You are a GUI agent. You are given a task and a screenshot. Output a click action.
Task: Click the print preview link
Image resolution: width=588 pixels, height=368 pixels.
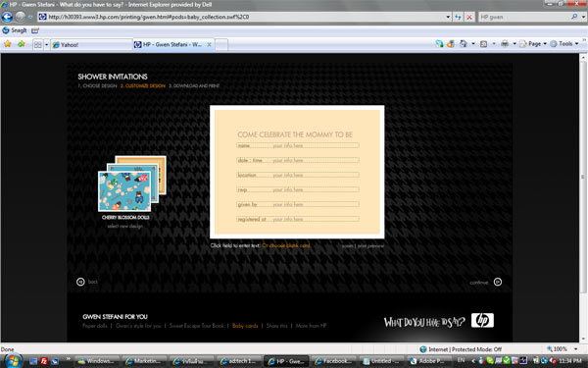[370, 246]
